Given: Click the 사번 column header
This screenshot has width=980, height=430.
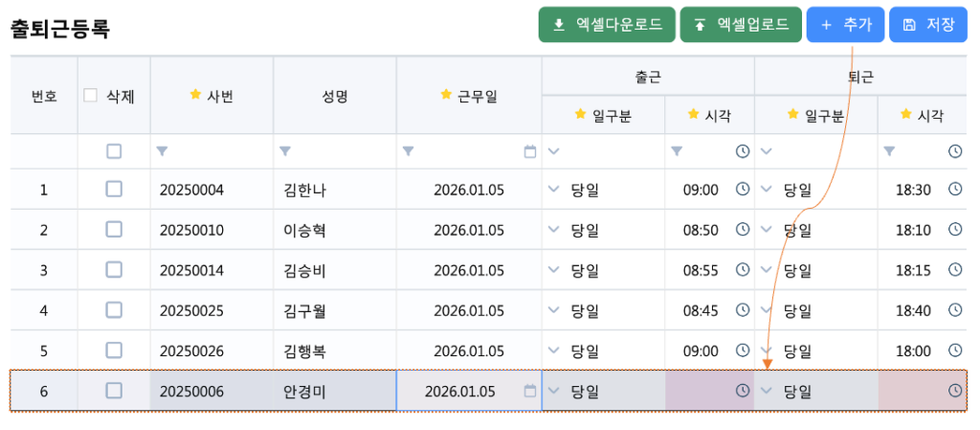Looking at the screenshot, I should (212, 95).
